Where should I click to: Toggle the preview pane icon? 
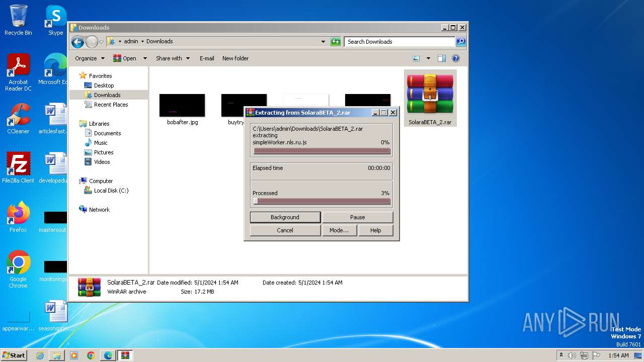(x=441, y=58)
